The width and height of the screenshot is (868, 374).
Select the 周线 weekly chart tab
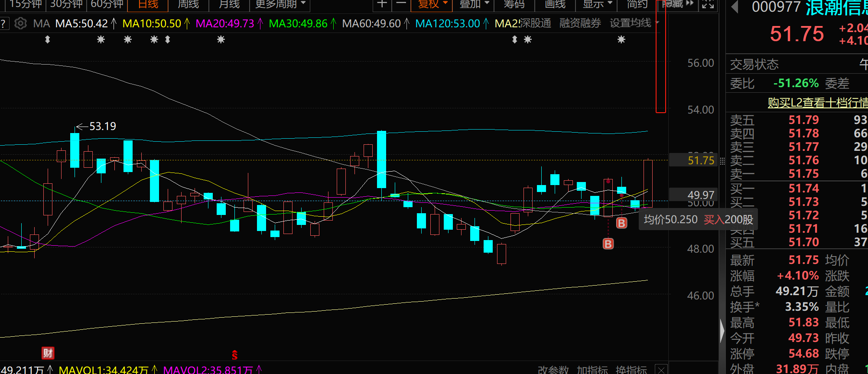(x=189, y=4)
